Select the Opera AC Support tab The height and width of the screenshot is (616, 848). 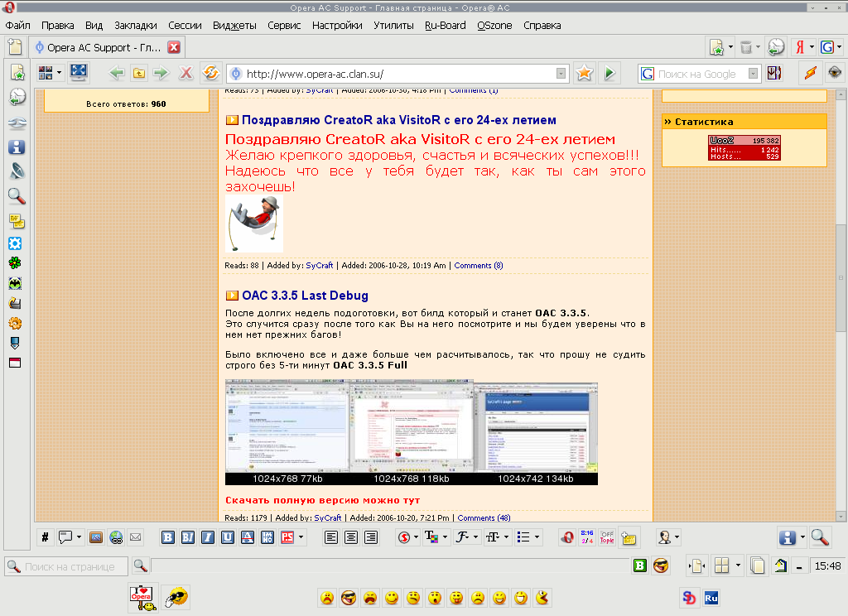[x=107, y=47]
